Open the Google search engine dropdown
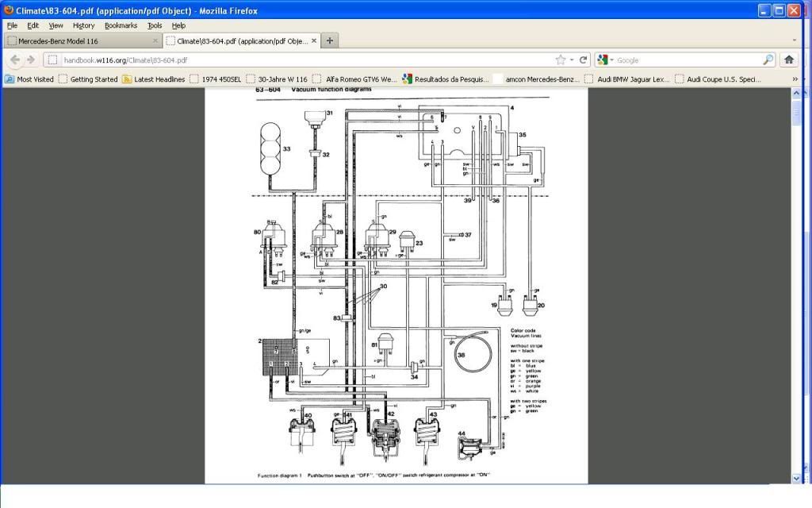Image resolution: width=812 pixels, height=508 pixels. (x=604, y=60)
